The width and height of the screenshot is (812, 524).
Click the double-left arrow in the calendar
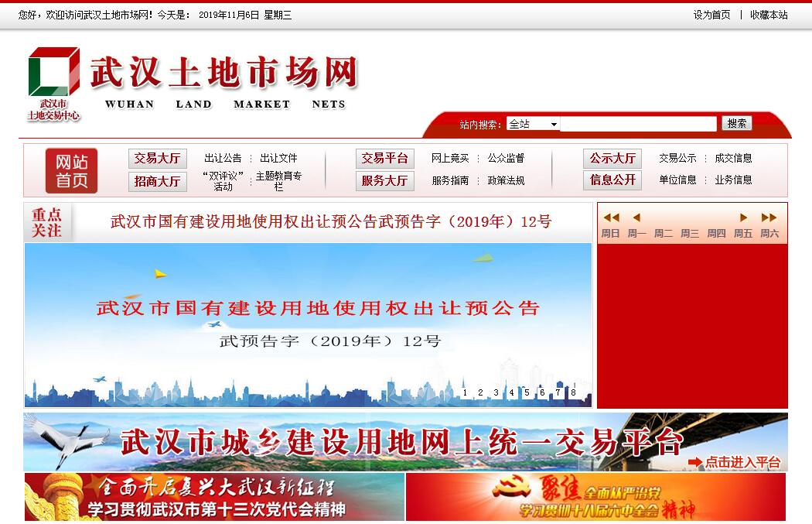611,217
